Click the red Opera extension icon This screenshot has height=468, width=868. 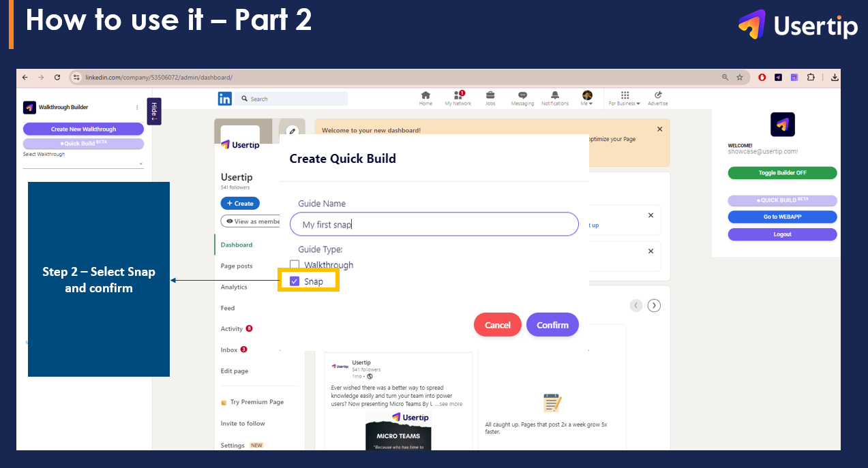tap(762, 78)
